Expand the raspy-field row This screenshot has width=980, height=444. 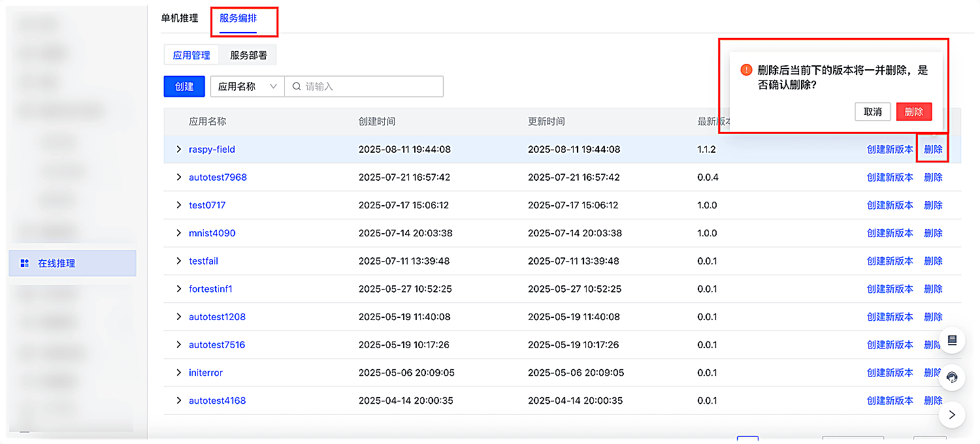click(178, 150)
